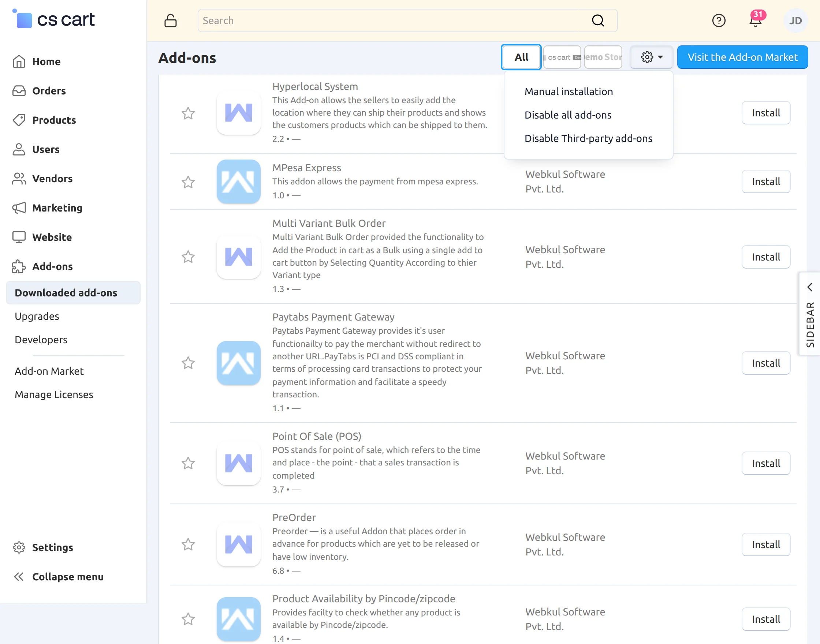Open notifications bell with 31 badge
The width and height of the screenshot is (820, 644).
coord(756,20)
